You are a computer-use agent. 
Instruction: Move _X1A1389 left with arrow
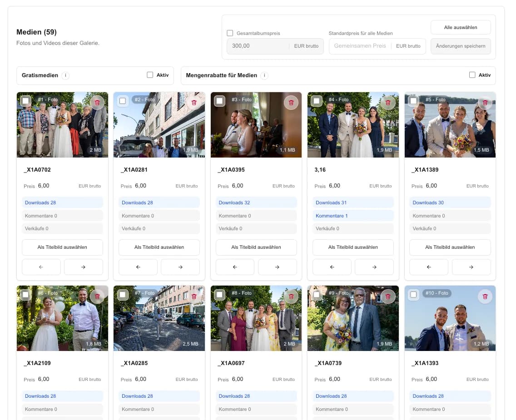pyautogui.click(x=429, y=267)
